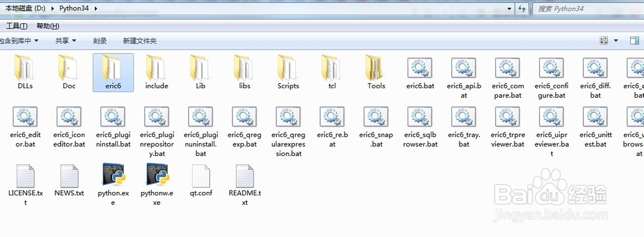Select the tcl folder
644x237 pixels.
point(332,73)
